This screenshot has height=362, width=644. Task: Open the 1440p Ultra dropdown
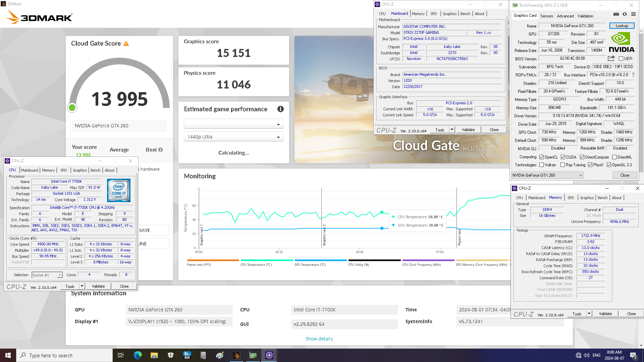pos(233,137)
